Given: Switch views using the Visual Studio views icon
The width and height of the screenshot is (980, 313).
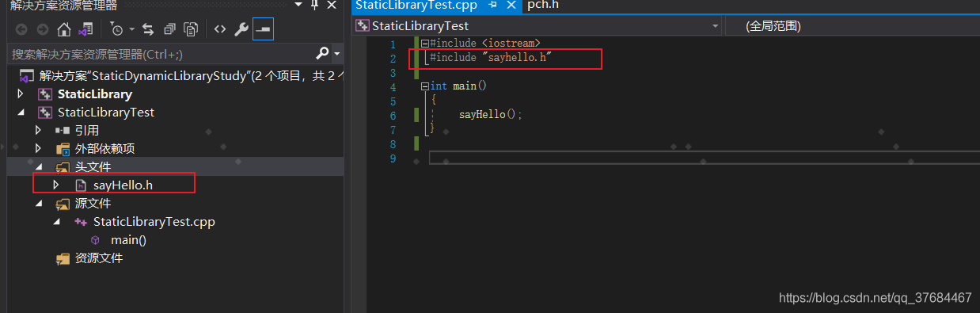Looking at the screenshot, I should tap(86, 29).
